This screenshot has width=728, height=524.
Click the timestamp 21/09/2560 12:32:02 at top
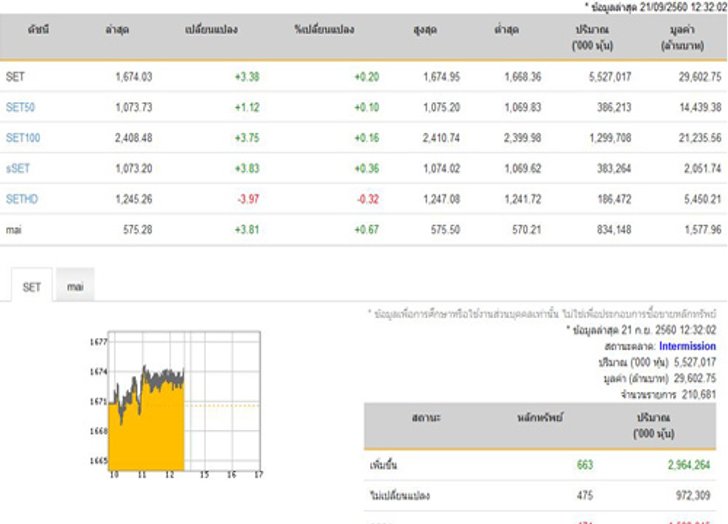(683, 7)
